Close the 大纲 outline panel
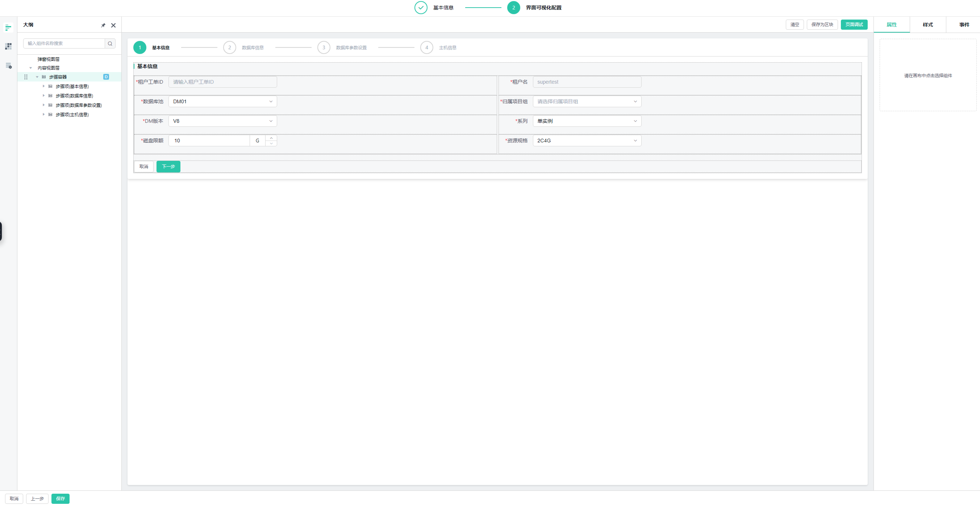 [x=113, y=25]
